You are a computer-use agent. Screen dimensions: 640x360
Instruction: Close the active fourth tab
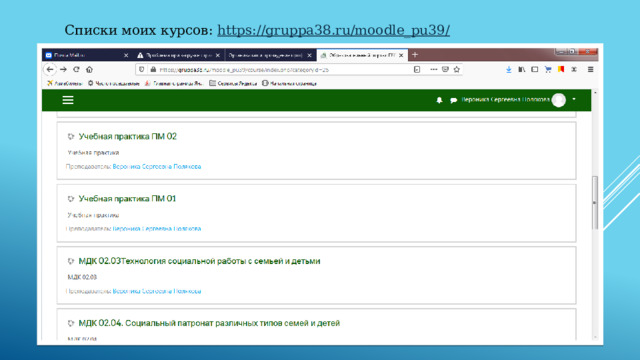(401, 55)
